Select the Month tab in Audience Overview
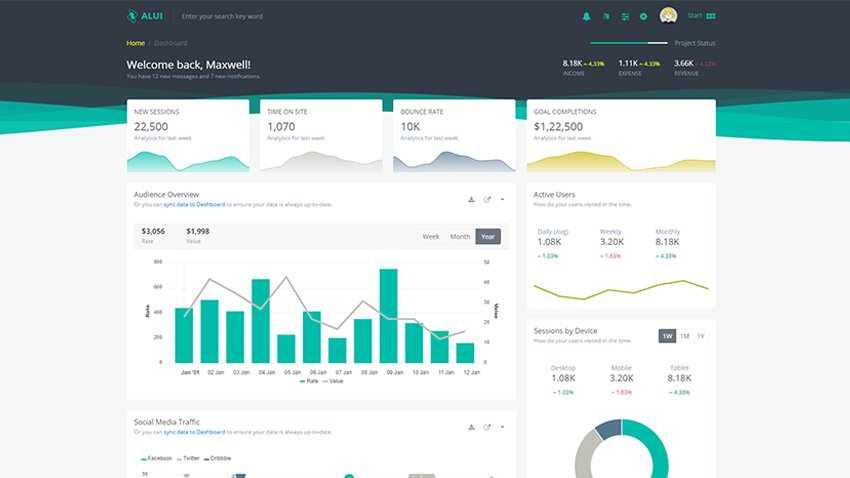This screenshot has height=478, width=850. click(460, 237)
